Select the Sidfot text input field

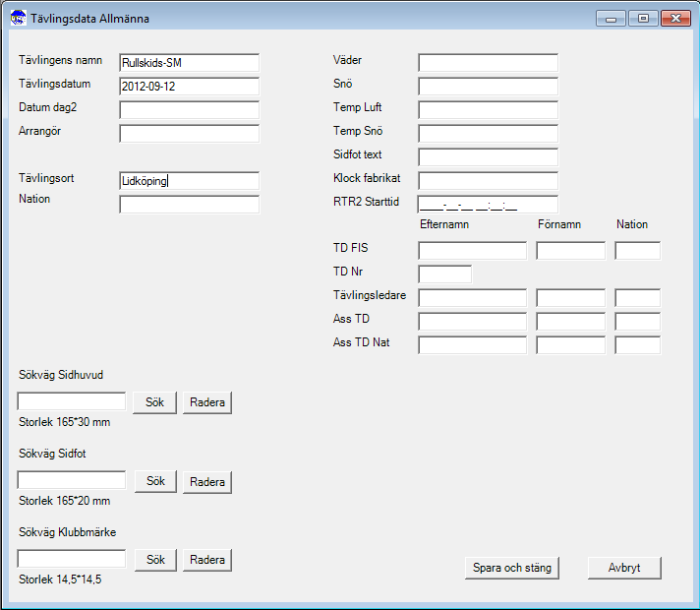coord(488,157)
